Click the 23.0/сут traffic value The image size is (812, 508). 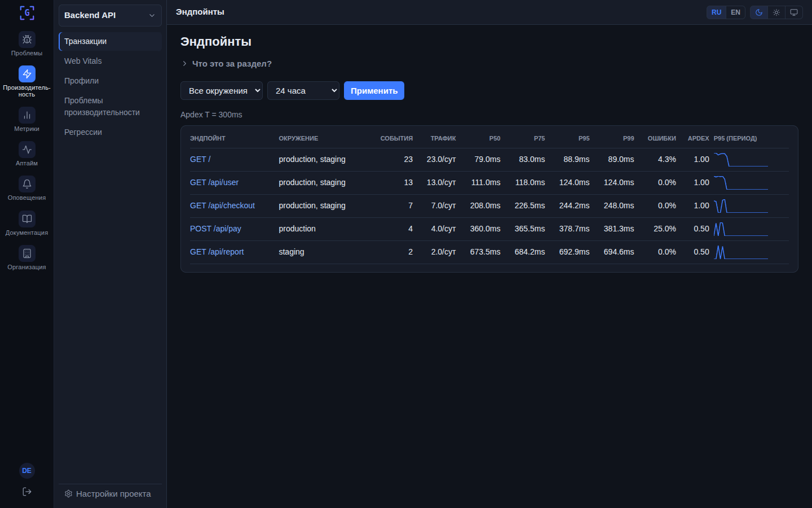point(441,159)
